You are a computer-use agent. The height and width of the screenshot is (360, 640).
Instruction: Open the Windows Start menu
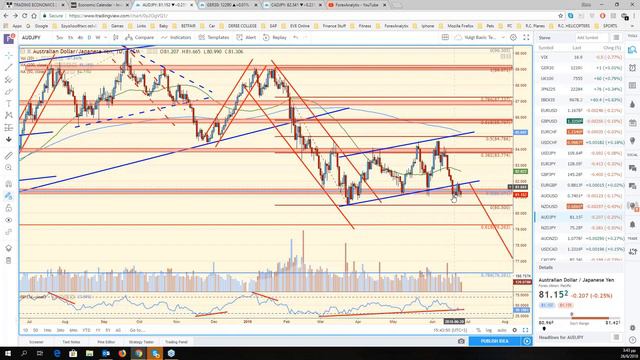(x=8, y=353)
